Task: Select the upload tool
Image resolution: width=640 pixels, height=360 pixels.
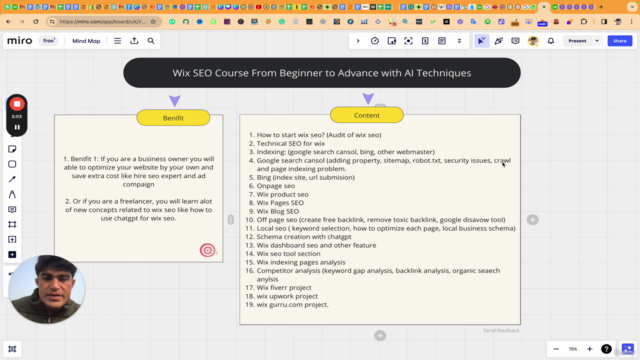Action: [x=12, y=240]
